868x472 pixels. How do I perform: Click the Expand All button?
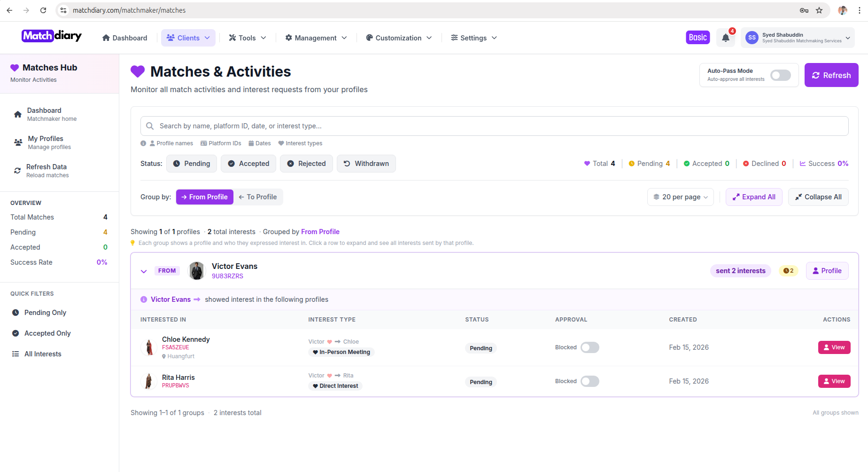[754, 197]
